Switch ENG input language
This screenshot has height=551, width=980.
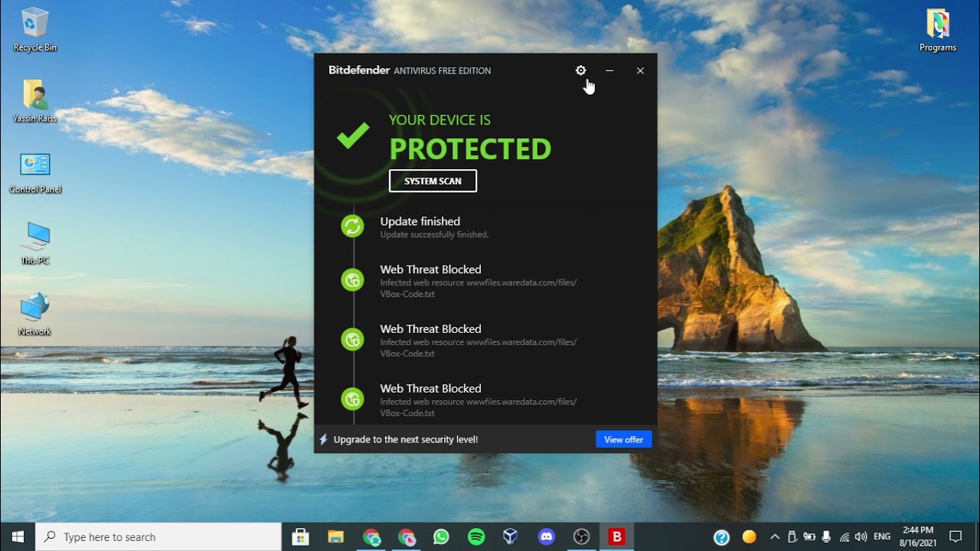tap(882, 537)
